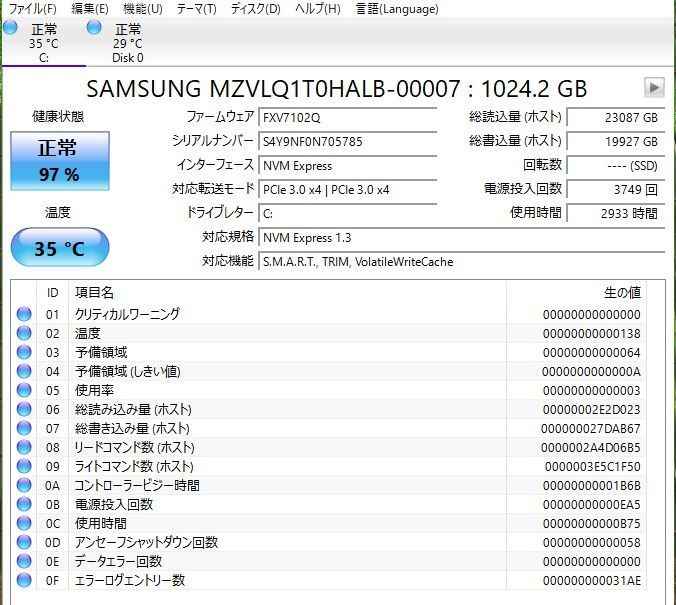Click raw value 000000000031AE
The image size is (676, 605).
coord(592,580)
